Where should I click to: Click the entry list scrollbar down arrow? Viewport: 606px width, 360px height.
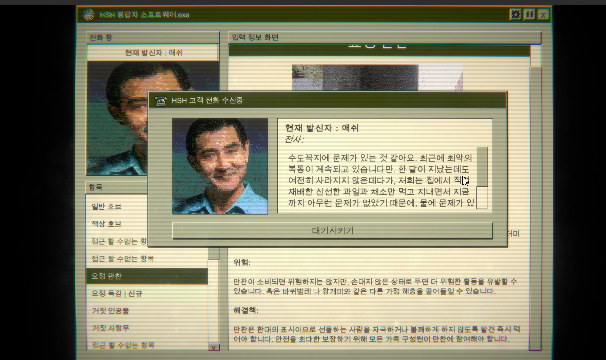click(x=214, y=347)
